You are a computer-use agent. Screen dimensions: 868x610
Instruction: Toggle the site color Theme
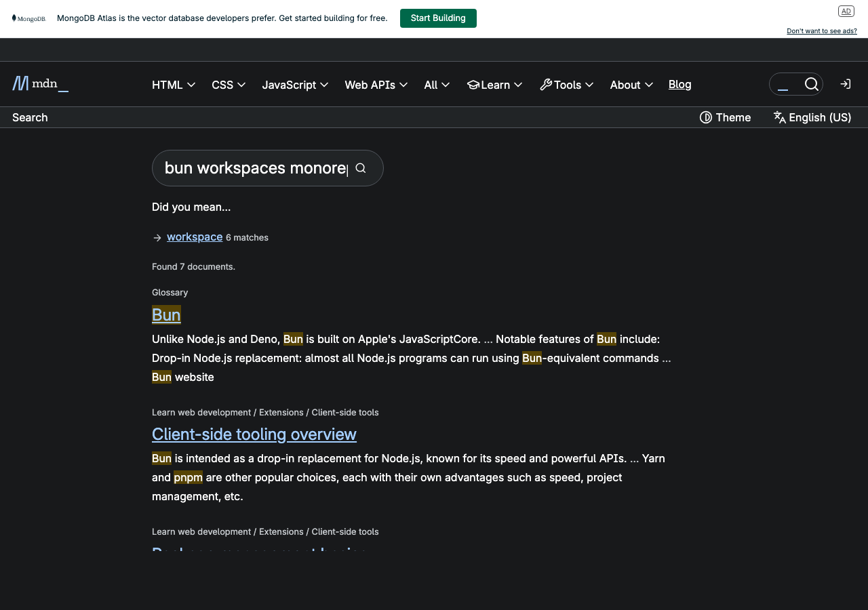tap(725, 117)
